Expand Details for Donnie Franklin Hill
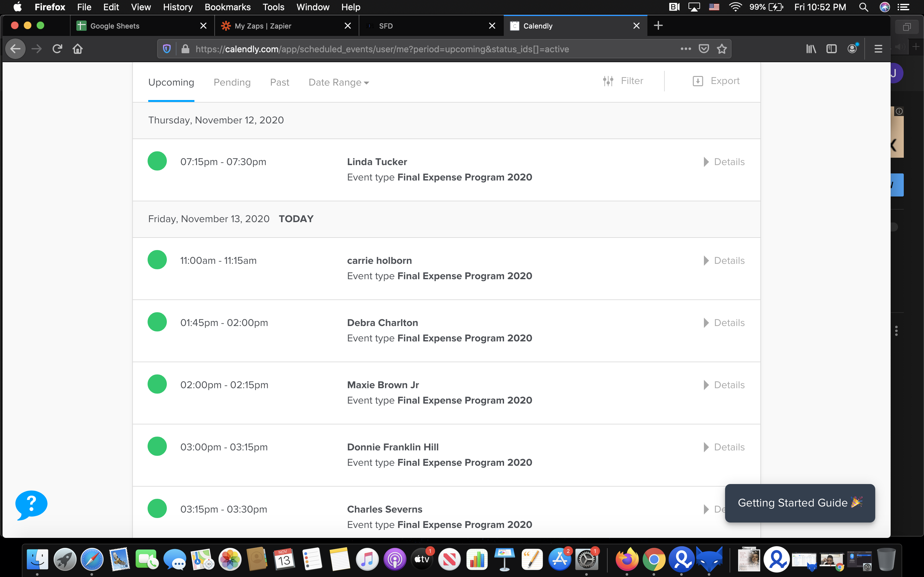The height and width of the screenshot is (577, 924). pyautogui.click(x=724, y=447)
